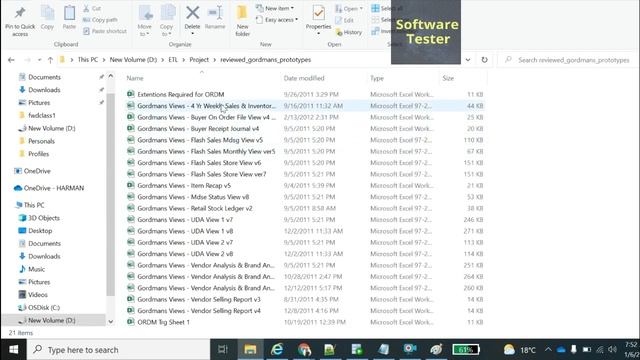Select Gordmans Views - Retail Stock Ledger v2
This screenshot has width=640, height=360.
195,208
